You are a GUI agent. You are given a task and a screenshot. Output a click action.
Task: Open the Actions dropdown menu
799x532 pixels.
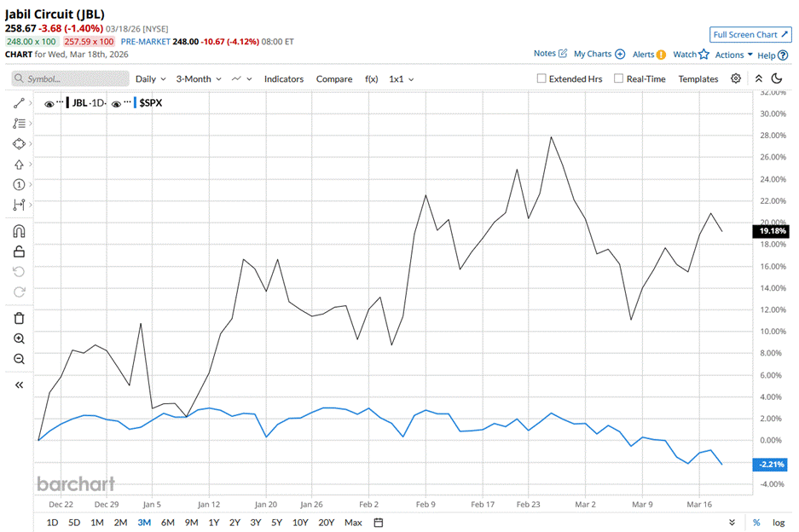click(x=734, y=55)
